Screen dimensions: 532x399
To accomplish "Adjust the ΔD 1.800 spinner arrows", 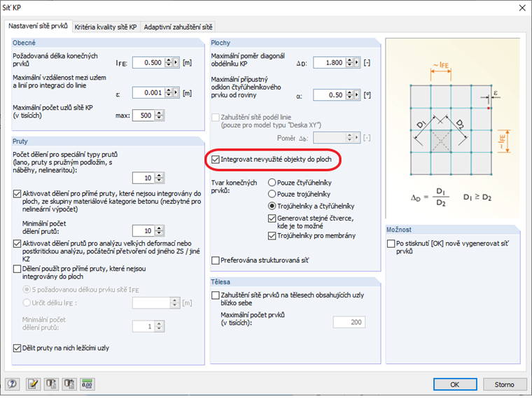I will coord(349,62).
